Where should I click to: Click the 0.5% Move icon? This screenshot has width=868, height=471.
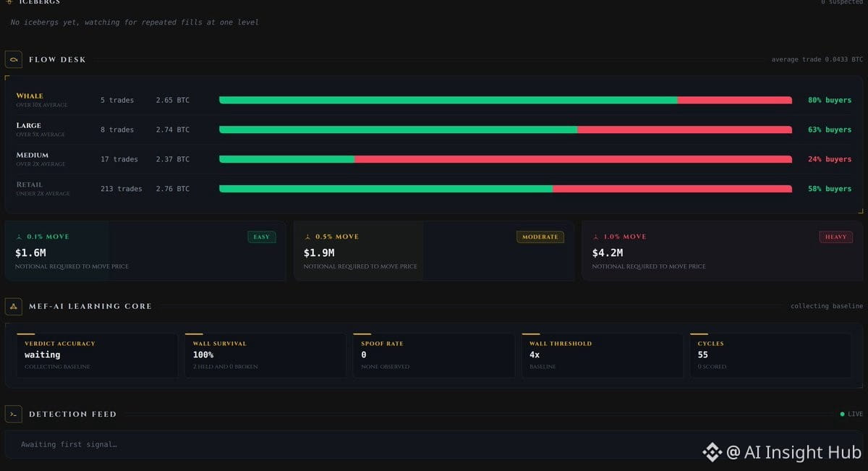(307, 237)
